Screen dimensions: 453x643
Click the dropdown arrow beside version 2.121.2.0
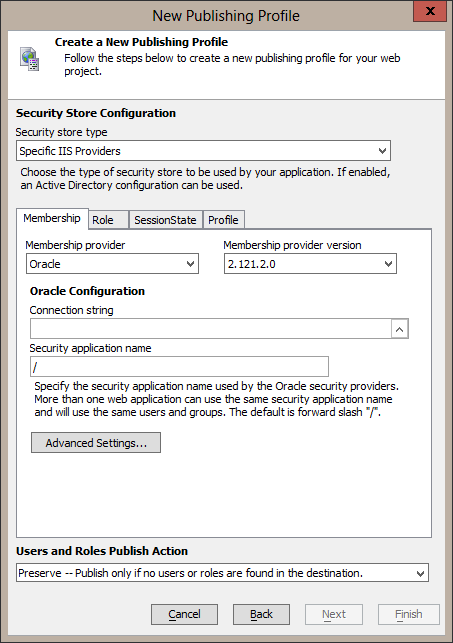pos(388,264)
